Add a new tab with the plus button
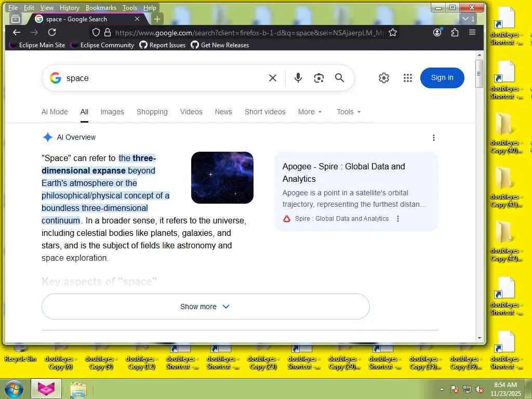The width and height of the screenshot is (532, 399). click(157, 19)
